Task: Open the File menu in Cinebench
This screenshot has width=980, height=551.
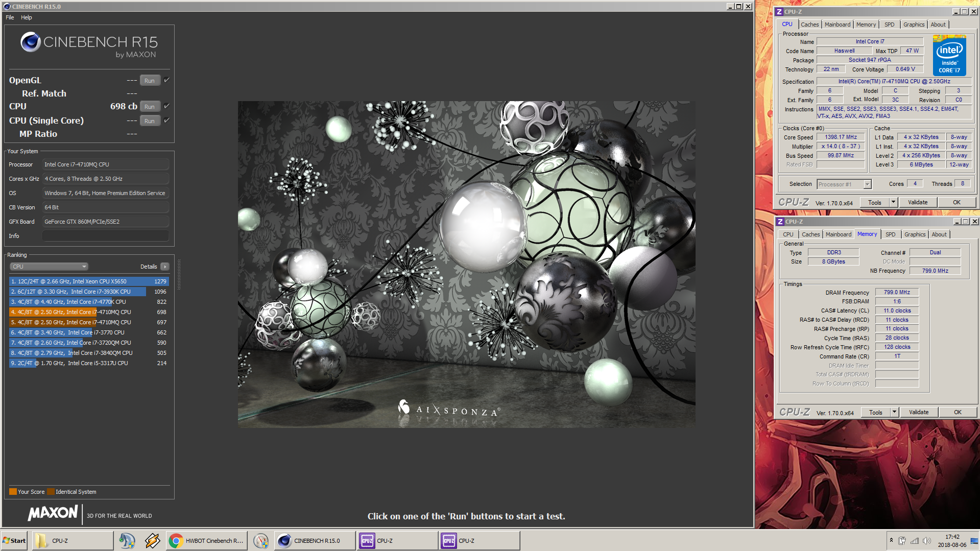Action: pyautogui.click(x=10, y=17)
